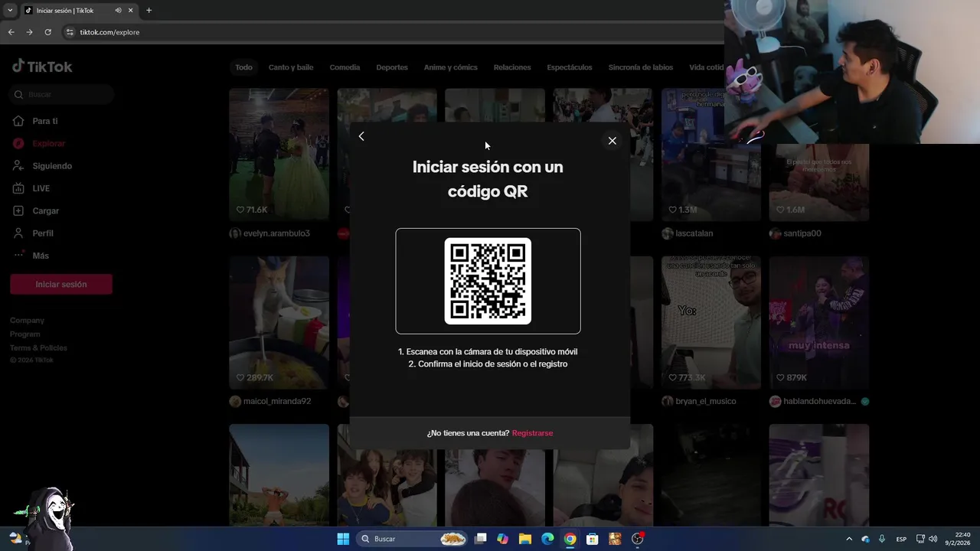Click the browser back arrow
The image size is (980, 551).
(x=11, y=32)
